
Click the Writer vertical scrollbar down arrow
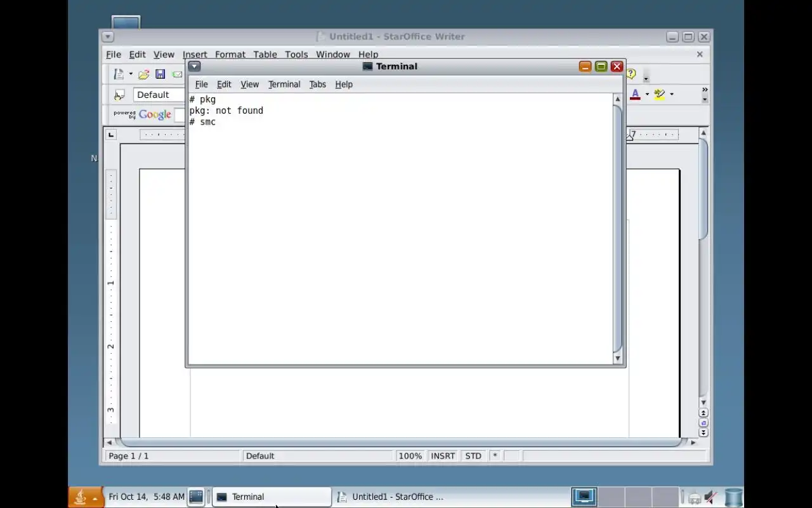[703, 403]
